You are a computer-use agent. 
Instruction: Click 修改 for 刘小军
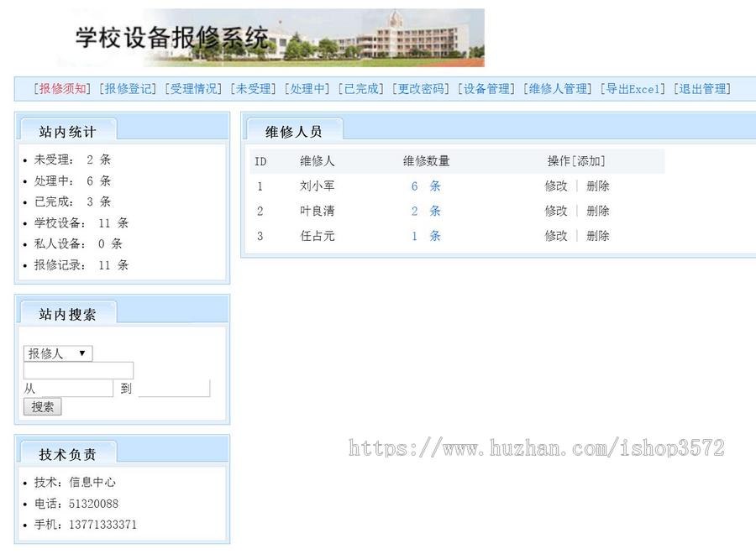point(557,186)
